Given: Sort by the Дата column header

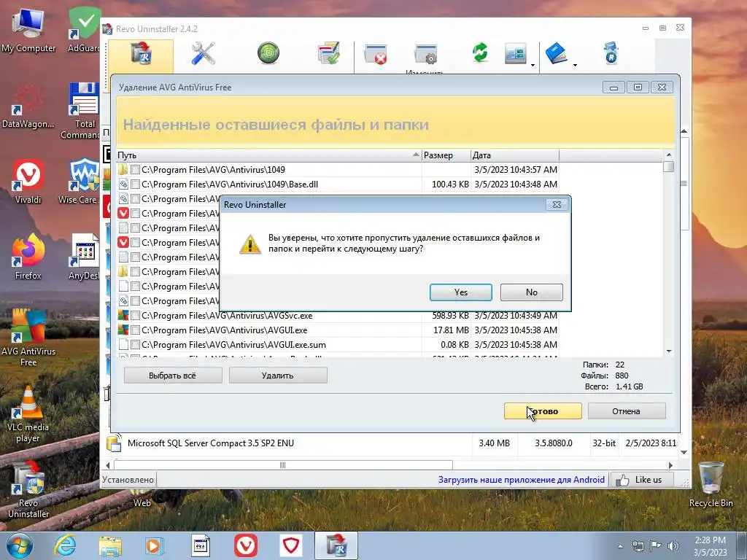Looking at the screenshot, I should click(515, 155).
